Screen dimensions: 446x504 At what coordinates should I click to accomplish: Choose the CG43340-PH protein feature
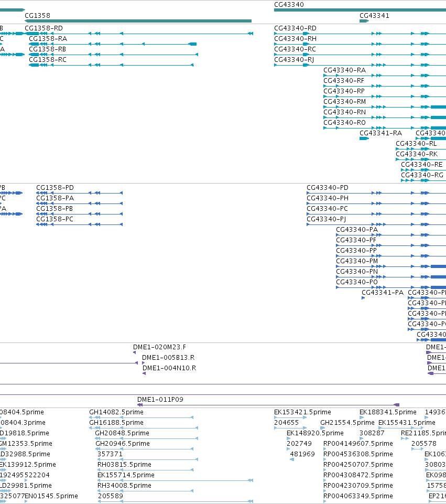pos(328,198)
